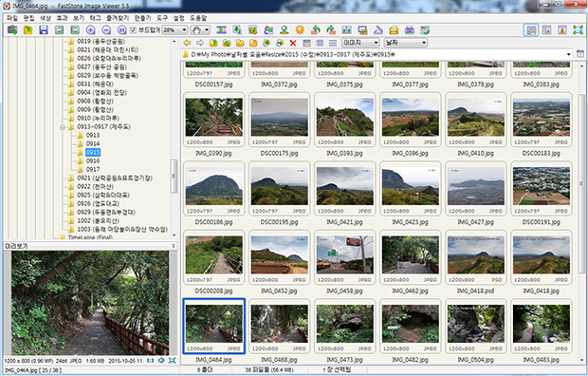Screen dimensions: 588x376
Task: Go to previous image with green left-arrow icon
Action: pos(59,30)
